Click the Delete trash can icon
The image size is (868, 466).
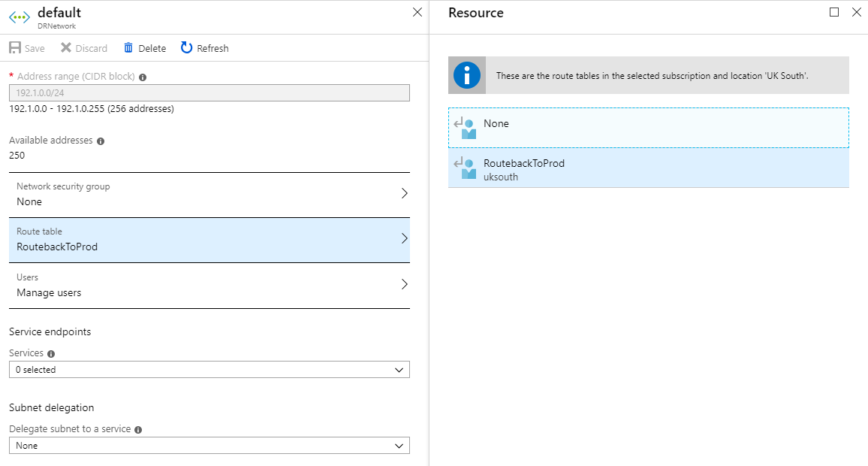128,48
